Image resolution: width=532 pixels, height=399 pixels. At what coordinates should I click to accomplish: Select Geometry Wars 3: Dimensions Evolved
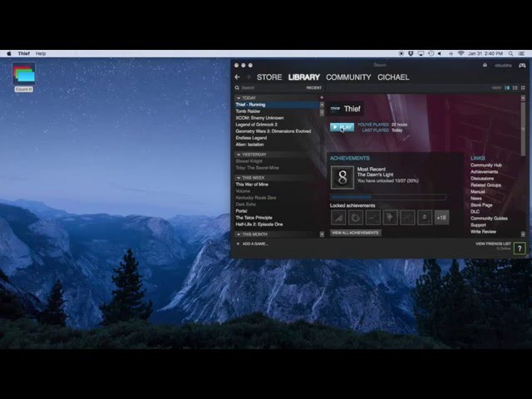tap(273, 131)
